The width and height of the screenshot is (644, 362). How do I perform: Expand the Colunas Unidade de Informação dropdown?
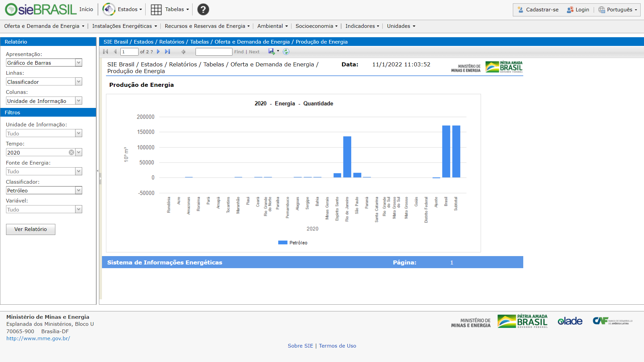click(x=78, y=101)
